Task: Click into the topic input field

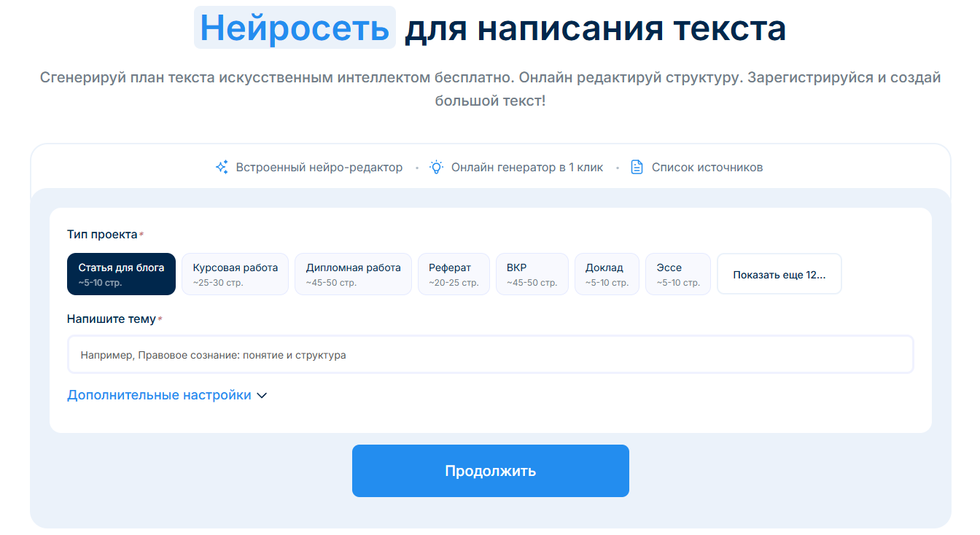Action: (x=490, y=355)
